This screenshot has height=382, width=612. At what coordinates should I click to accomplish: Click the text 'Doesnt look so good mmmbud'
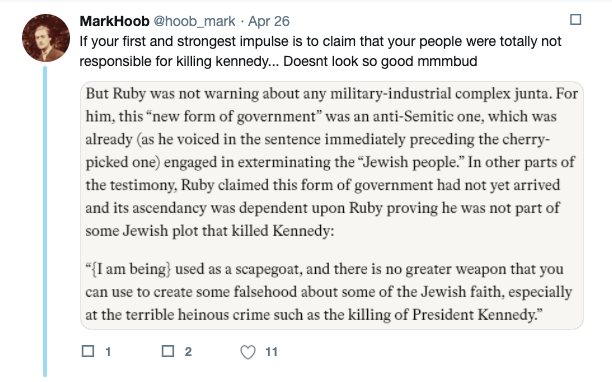tap(380, 62)
